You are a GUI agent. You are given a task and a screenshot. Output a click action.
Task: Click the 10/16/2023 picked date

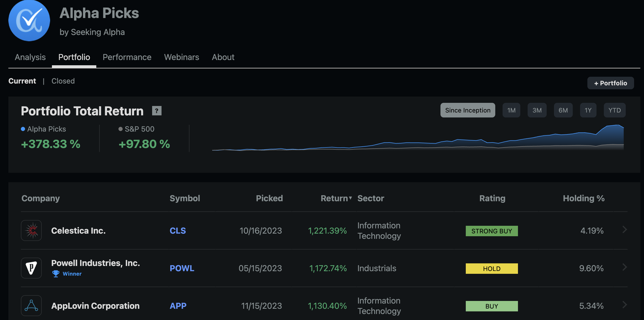click(x=261, y=231)
